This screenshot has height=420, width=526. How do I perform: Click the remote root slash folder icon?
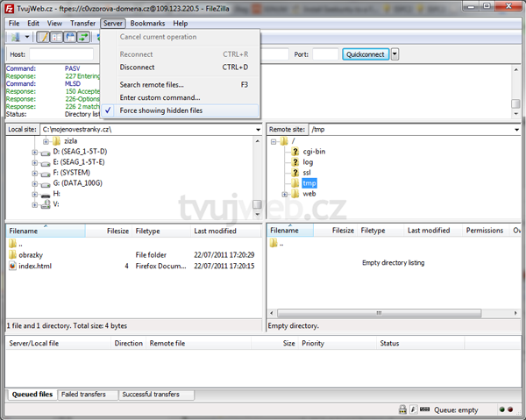[x=284, y=141]
